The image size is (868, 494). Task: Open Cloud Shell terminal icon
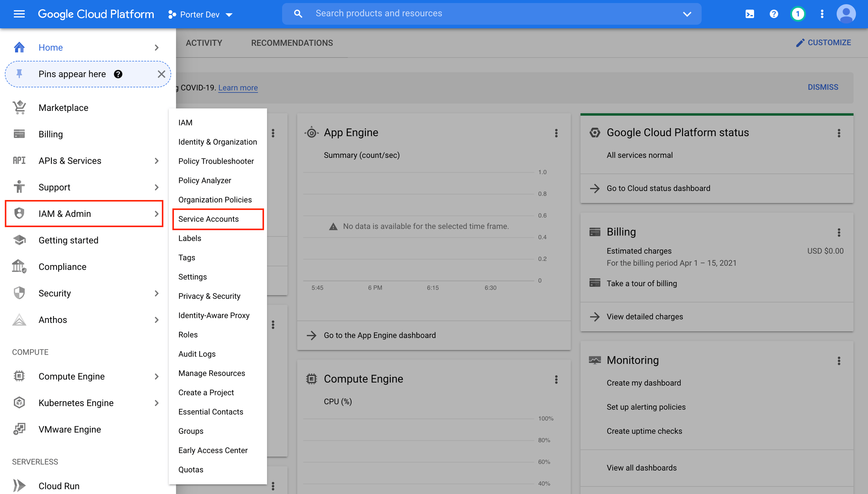(x=750, y=14)
